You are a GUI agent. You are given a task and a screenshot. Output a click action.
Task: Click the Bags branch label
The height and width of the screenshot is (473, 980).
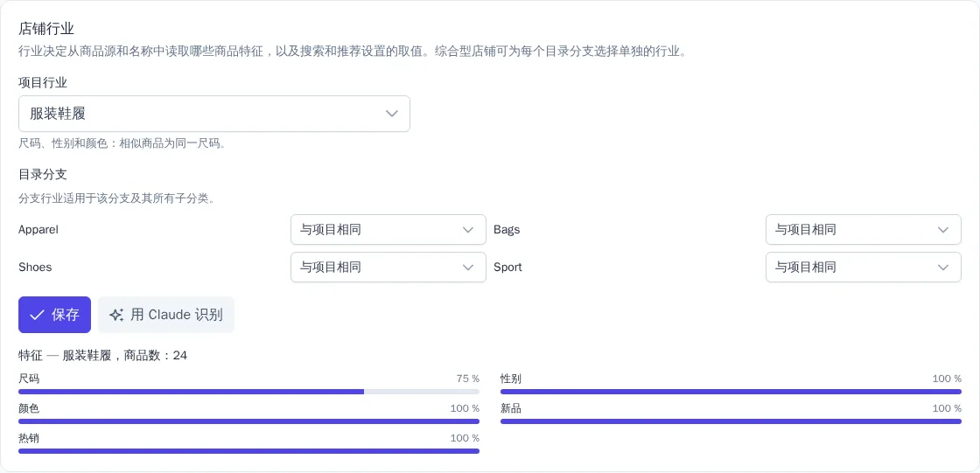(507, 230)
